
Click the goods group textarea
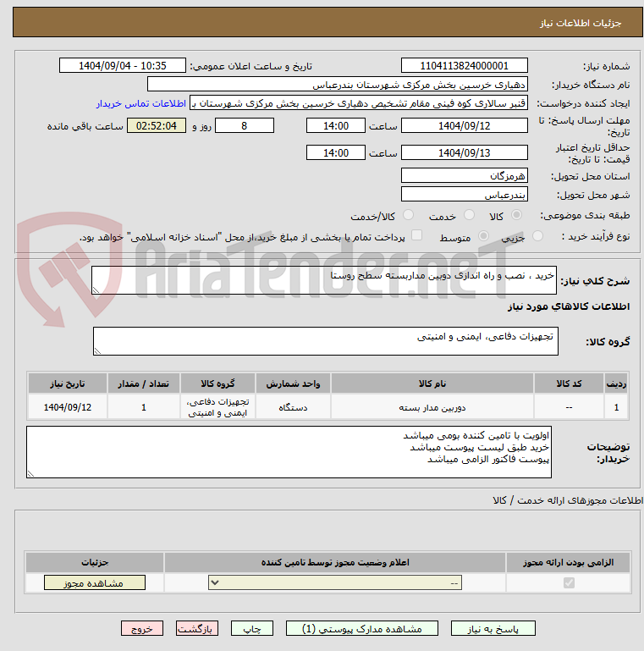click(326, 341)
